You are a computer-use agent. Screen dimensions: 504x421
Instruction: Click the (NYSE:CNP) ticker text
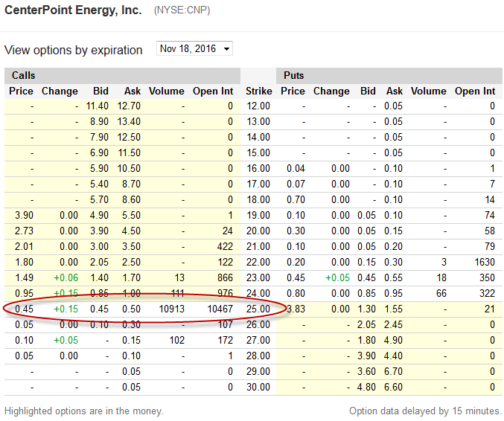(x=182, y=10)
